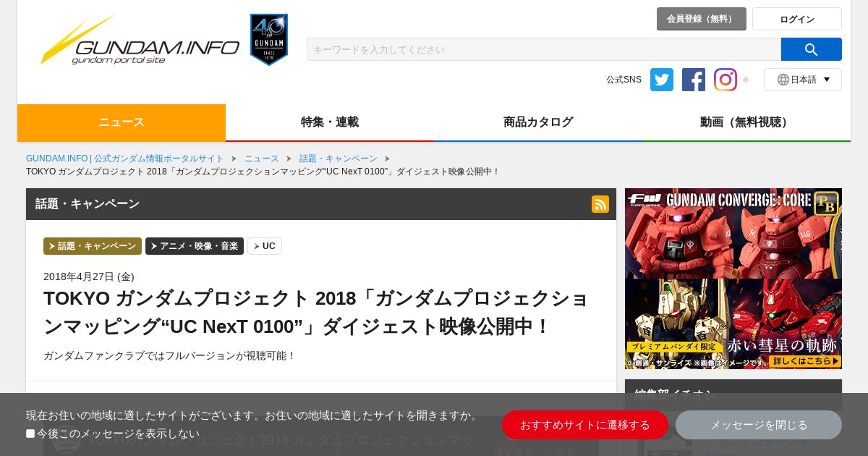Image resolution: width=868 pixels, height=456 pixels.
Task: Click the 会員登録（無料） button
Action: 702,19
